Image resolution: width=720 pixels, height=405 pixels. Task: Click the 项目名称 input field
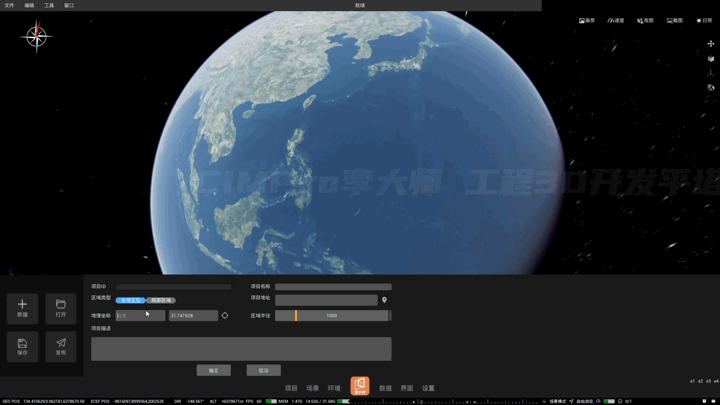tap(333, 287)
